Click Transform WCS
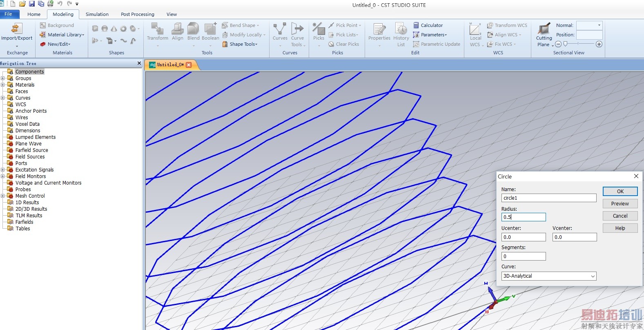This screenshot has height=330, width=644. (507, 25)
